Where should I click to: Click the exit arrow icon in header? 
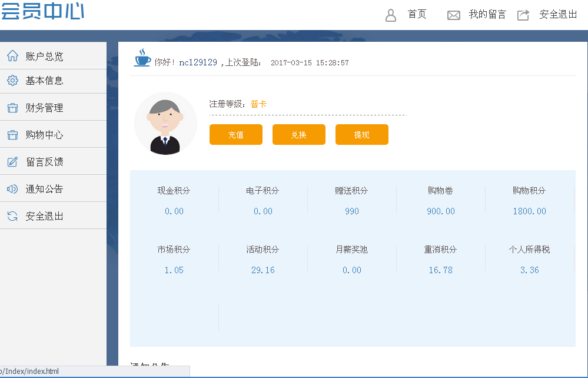pyautogui.click(x=523, y=15)
